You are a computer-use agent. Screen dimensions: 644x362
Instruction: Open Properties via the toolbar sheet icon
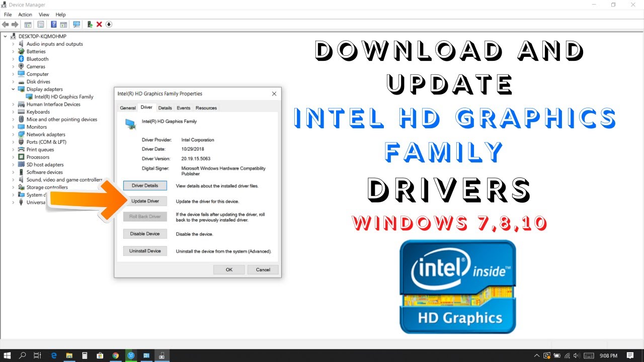pyautogui.click(x=41, y=24)
